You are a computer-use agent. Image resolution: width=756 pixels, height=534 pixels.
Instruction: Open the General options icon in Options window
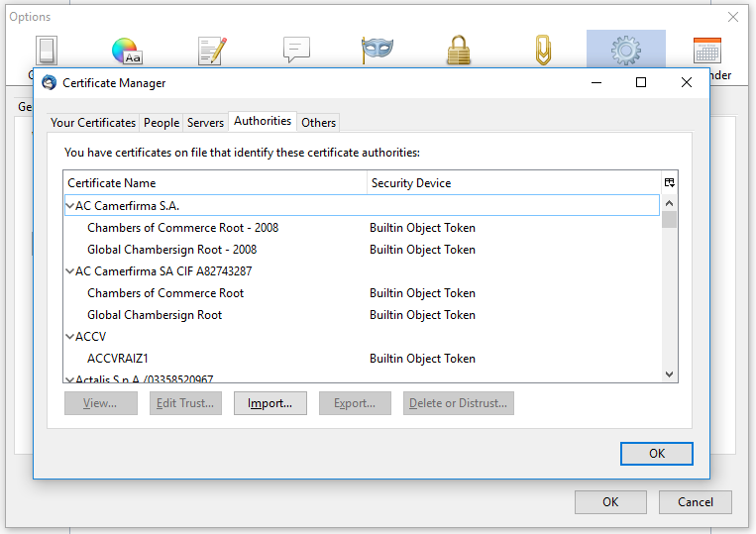pos(47,51)
